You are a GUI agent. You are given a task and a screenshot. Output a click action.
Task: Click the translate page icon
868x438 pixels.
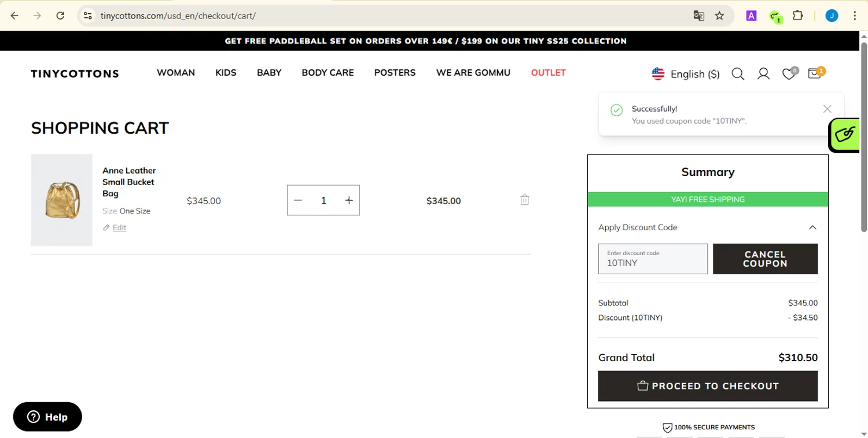click(699, 16)
